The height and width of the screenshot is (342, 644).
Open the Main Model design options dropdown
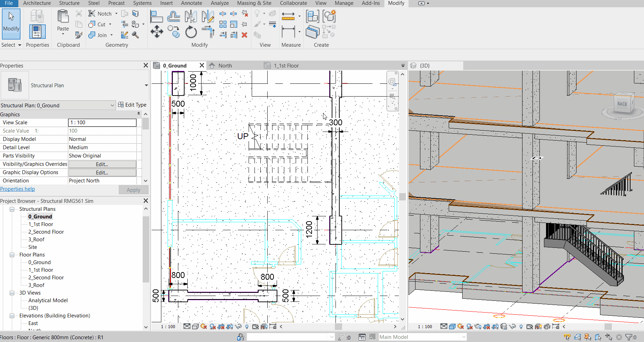(463, 337)
